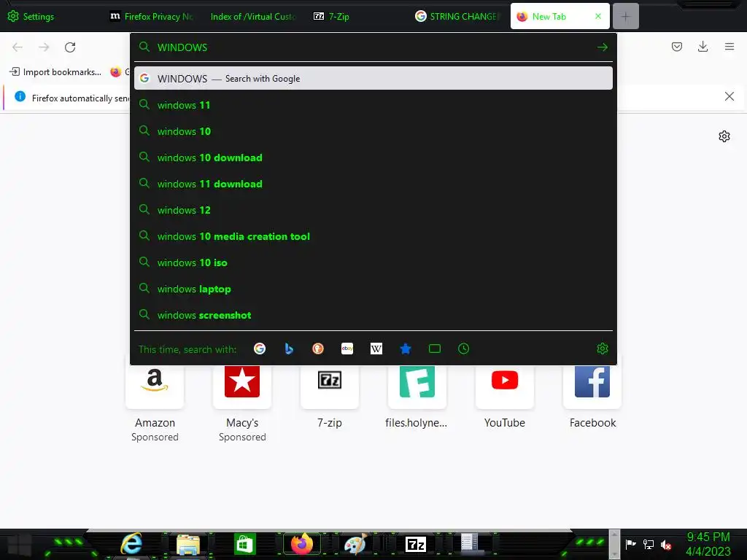Screen dimensions: 747x560
Task: Pick the windows 10 download suggestion
Action: (373, 157)
